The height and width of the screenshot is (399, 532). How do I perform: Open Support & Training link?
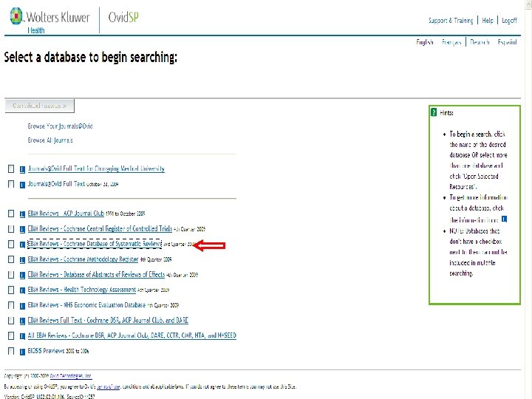click(451, 21)
